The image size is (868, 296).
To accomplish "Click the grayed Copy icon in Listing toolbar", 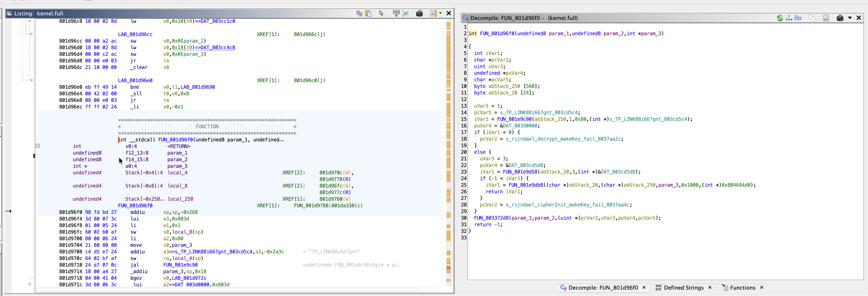I will tap(359, 14).
